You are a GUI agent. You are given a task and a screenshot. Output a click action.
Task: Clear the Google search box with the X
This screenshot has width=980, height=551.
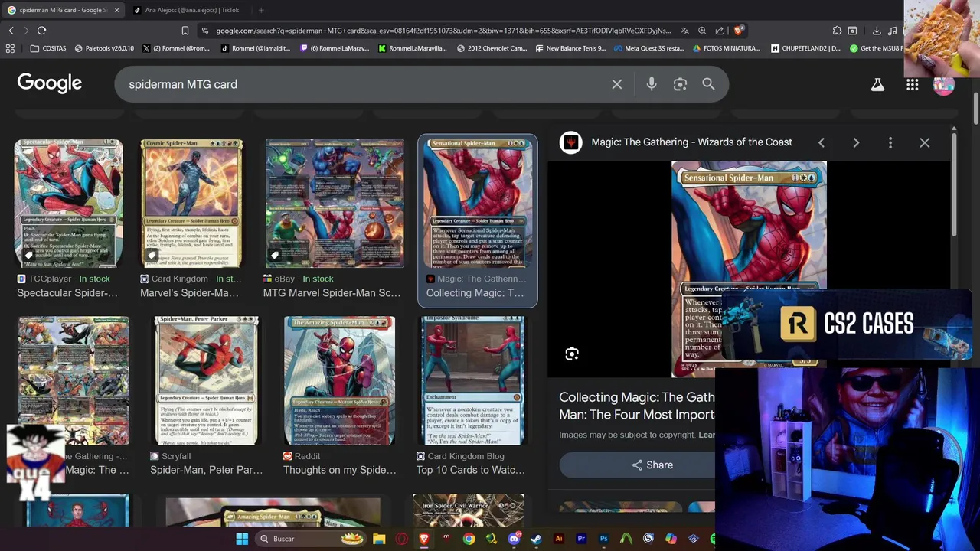(617, 84)
